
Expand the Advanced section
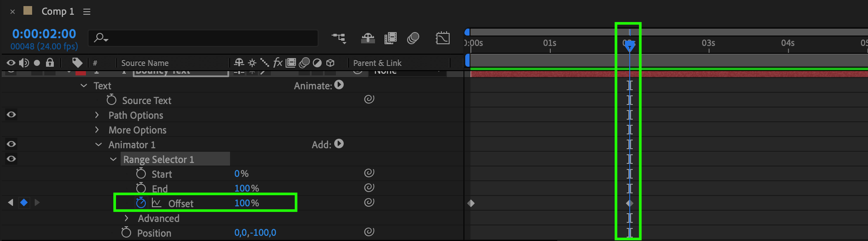pos(126,218)
